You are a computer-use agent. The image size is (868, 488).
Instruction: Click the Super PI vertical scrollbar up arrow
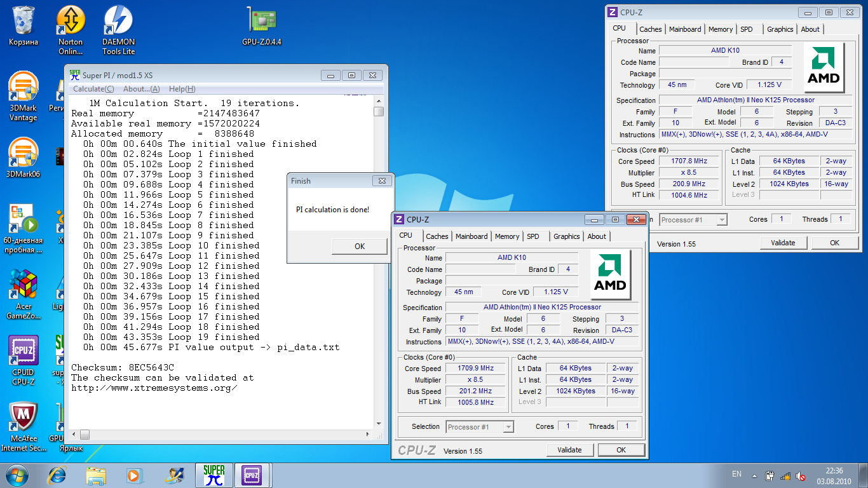pos(379,100)
